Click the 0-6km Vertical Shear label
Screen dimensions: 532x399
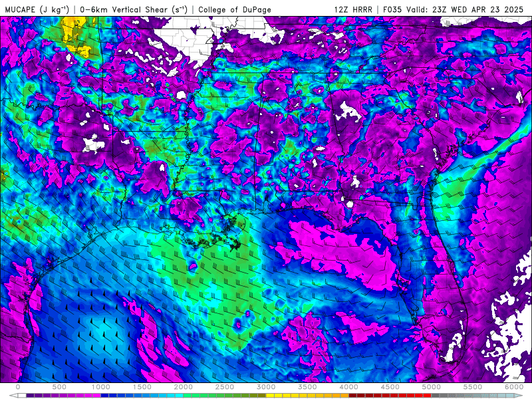pyautogui.click(x=134, y=9)
